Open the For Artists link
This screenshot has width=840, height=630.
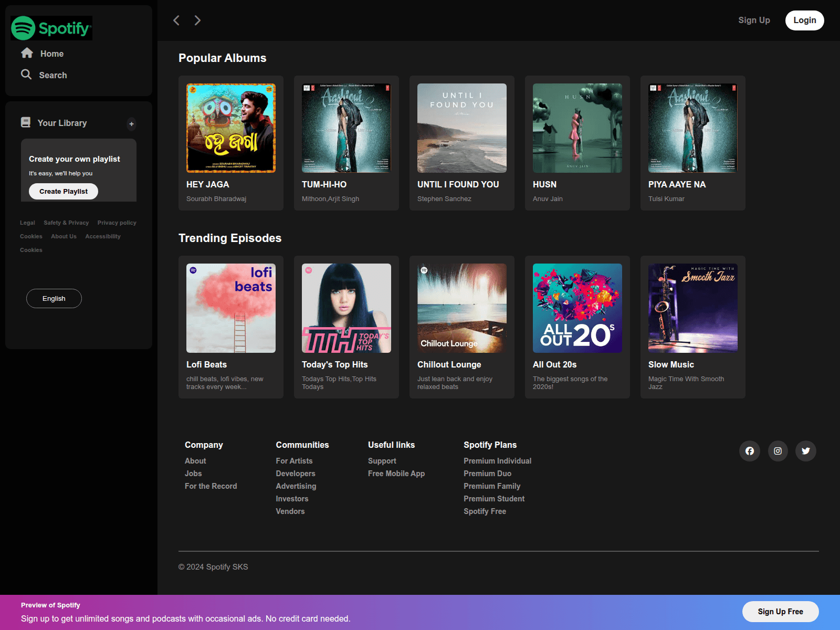[294, 461]
